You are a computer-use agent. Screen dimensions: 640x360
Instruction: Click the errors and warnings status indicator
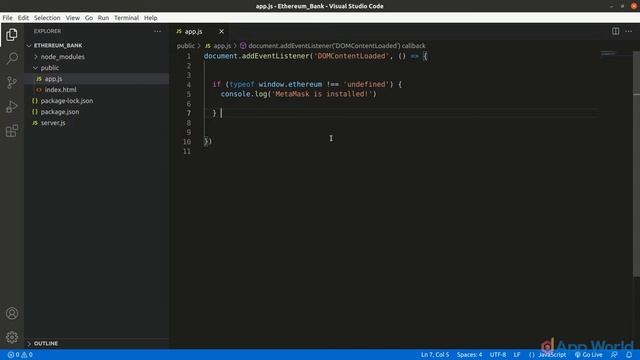(20, 355)
